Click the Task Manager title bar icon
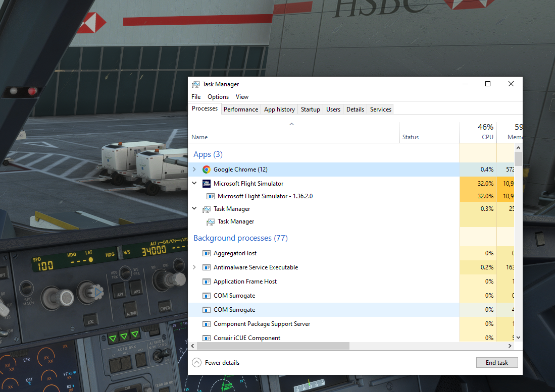The height and width of the screenshot is (392, 555). (196, 84)
